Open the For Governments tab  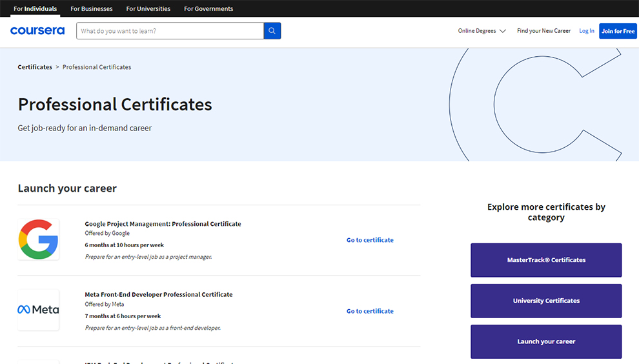click(208, 9)
